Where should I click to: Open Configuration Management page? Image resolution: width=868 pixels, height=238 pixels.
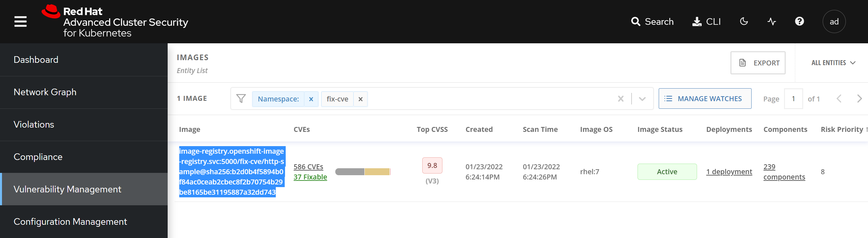pos(84,221)
